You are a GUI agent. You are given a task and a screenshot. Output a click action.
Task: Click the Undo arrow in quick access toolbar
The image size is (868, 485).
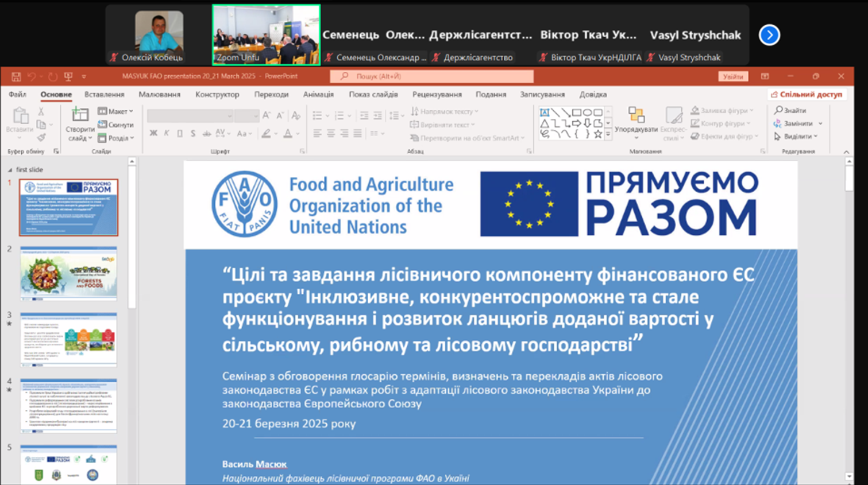click(32, 76)
